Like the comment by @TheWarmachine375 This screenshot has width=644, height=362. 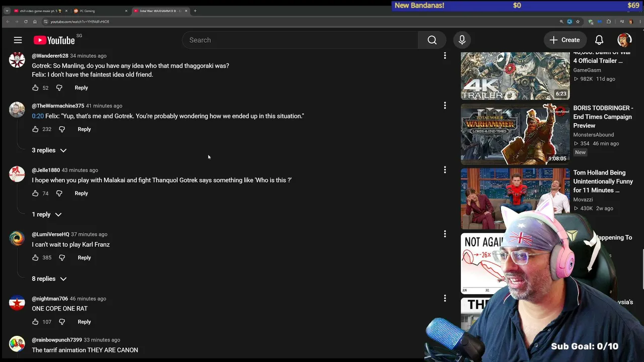coord(35,129)
